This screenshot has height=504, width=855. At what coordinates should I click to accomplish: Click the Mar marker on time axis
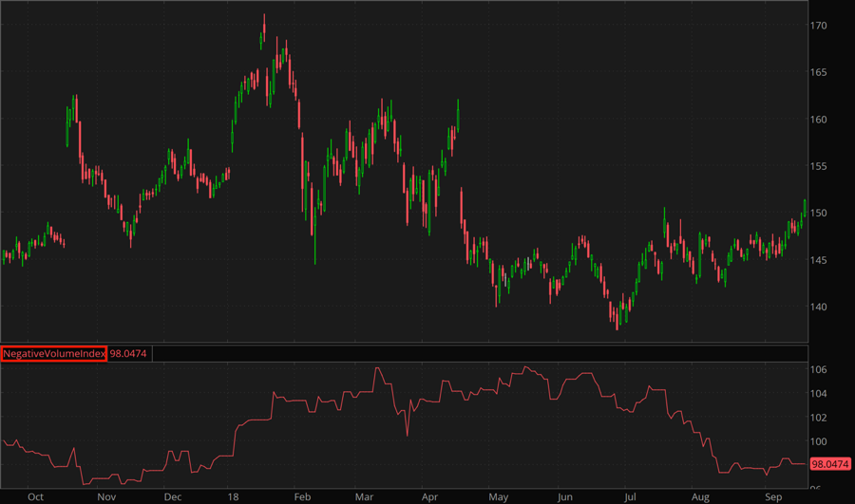coord(365,496)
